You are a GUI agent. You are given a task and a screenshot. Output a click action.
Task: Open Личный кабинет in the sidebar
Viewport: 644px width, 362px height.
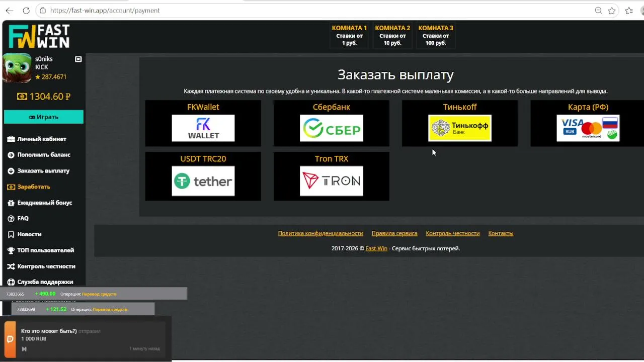[42, 139]
